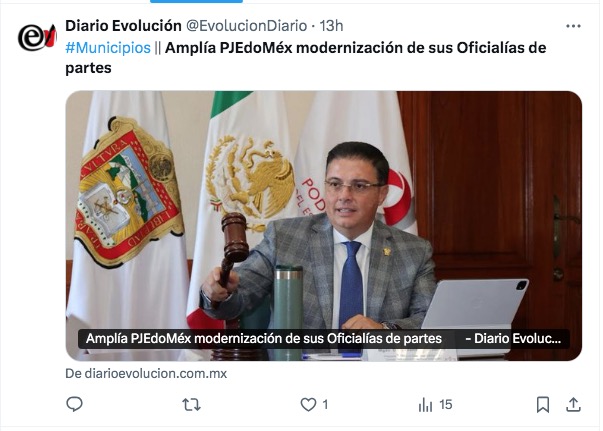
Task: Click the view count number 15
Action: [445, 404]
